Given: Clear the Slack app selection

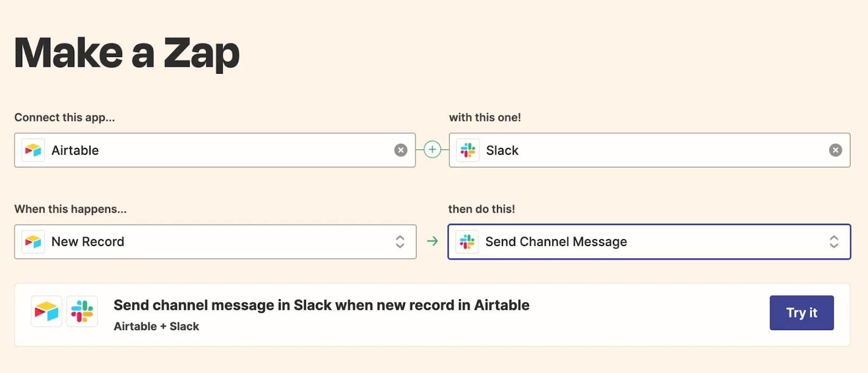Looking at the screenshot, I should (835, 150).
